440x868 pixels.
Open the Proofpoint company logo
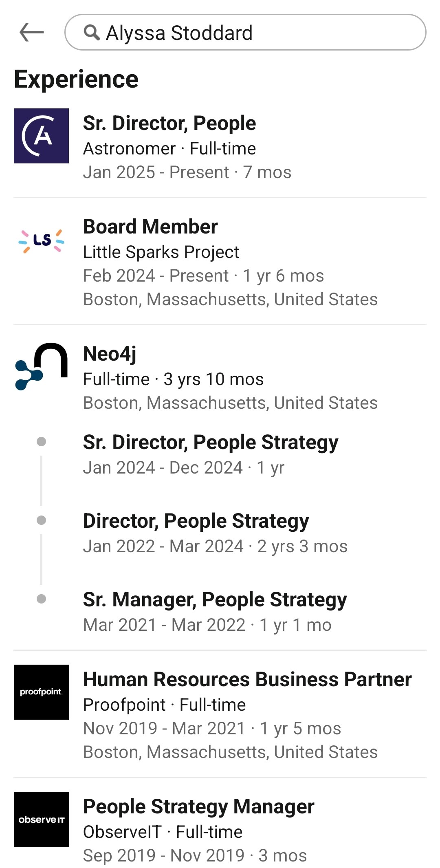(x=41, y=692)
